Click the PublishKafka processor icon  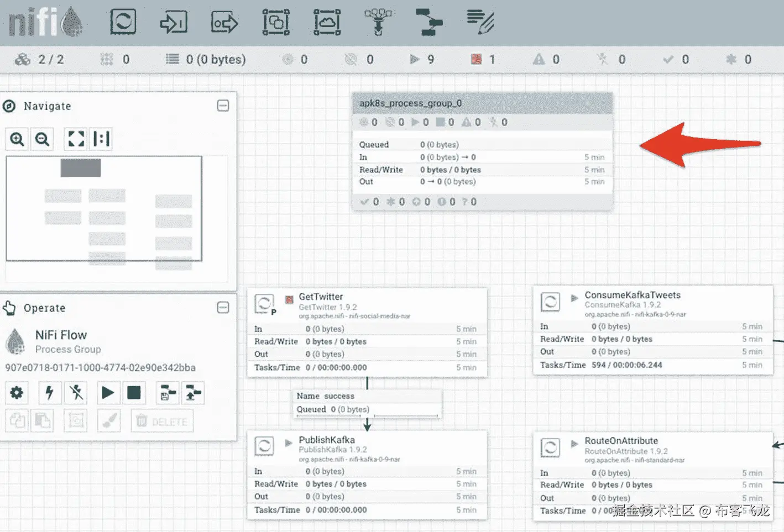(x=264, y=446)
